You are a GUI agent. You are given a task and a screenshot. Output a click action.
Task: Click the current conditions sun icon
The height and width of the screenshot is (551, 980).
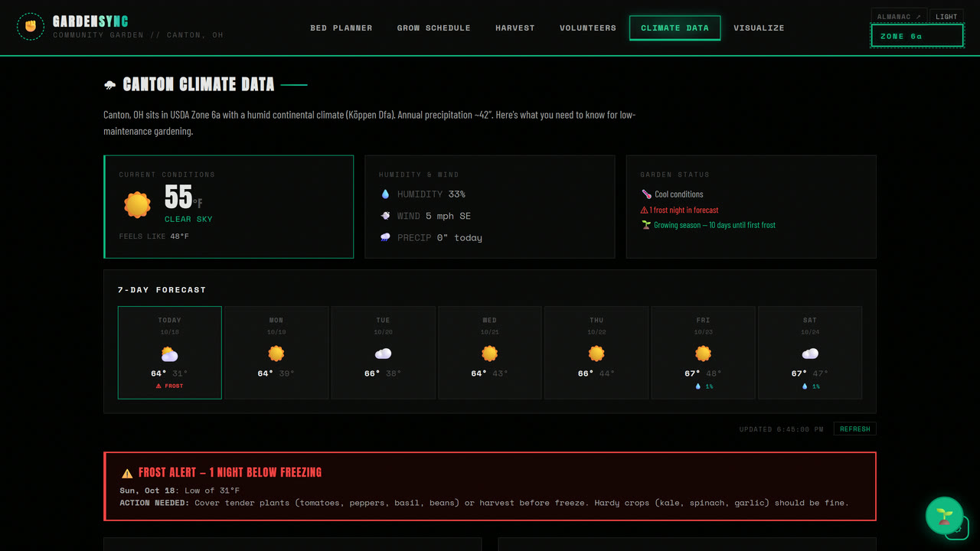pyautogui.click(x=138, y=205)
